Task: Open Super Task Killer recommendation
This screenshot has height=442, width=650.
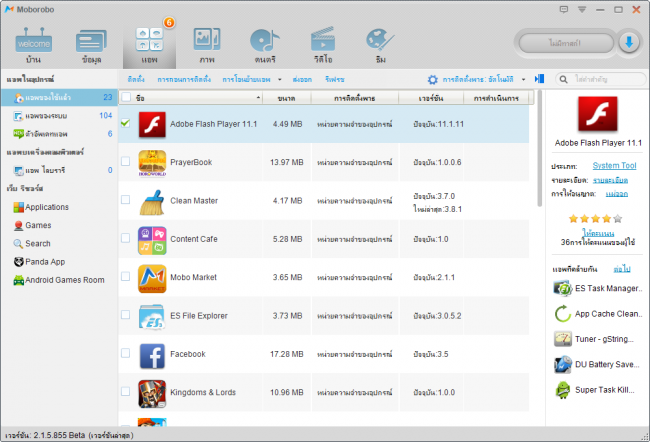Action: 594,390
